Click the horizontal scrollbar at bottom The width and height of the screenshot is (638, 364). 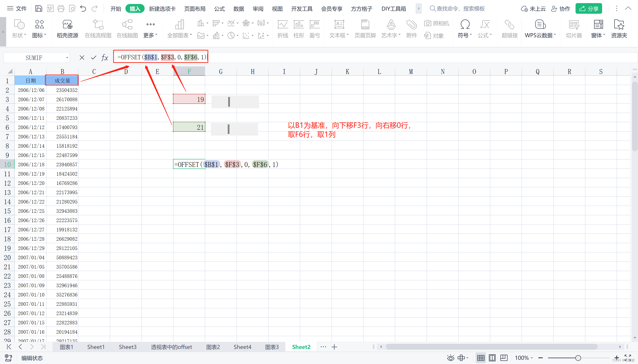491,347
